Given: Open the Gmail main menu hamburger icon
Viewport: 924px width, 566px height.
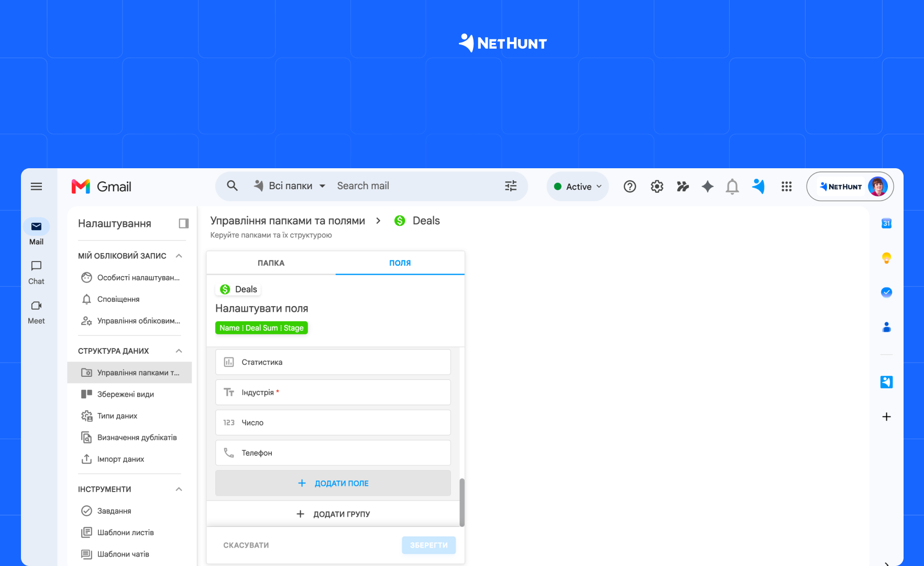Looking at the screenshot, I should click(36, 187).
